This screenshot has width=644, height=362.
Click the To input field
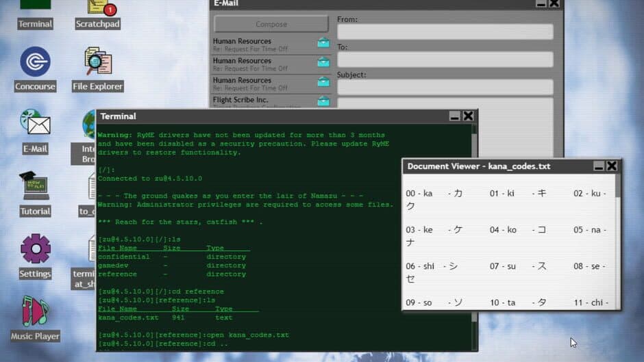tap(445, 60)
